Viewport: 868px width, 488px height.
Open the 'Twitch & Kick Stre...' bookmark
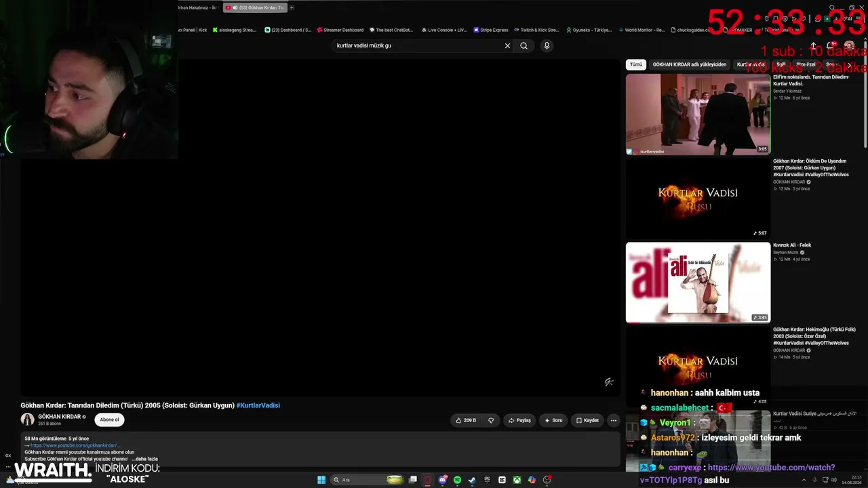point(536,30)
